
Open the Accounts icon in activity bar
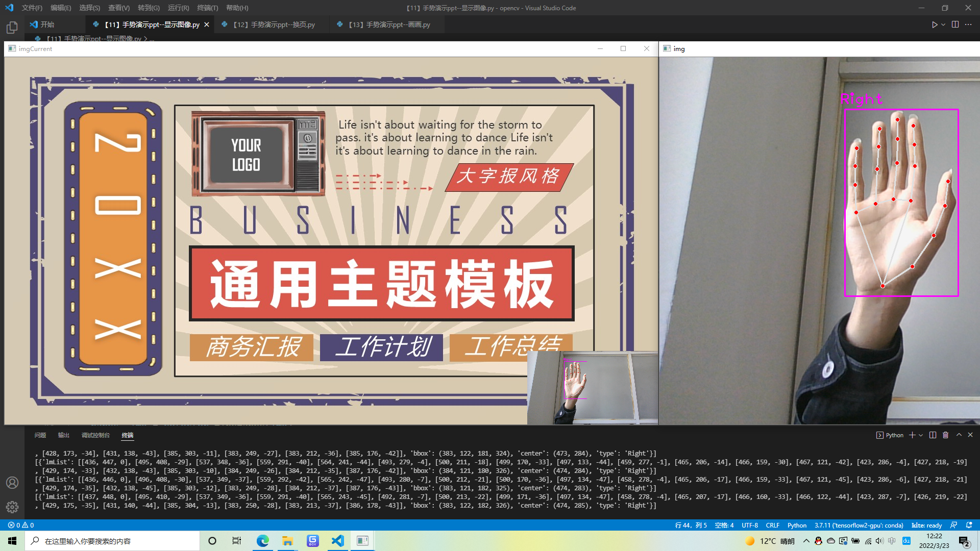click(12, 483)
